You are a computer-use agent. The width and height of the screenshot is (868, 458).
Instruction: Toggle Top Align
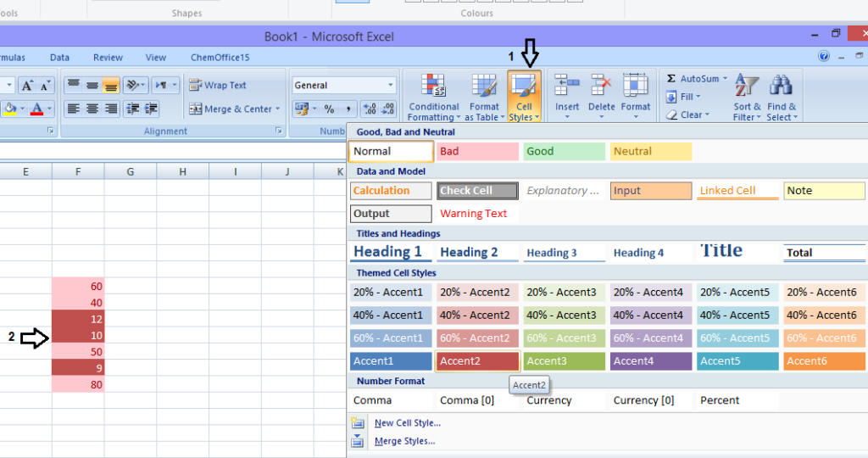pyautogui.click(x=74, y=85)
